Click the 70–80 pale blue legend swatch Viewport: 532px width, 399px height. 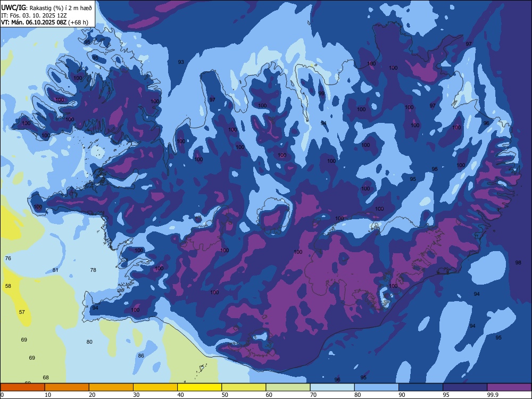[332, 387]
